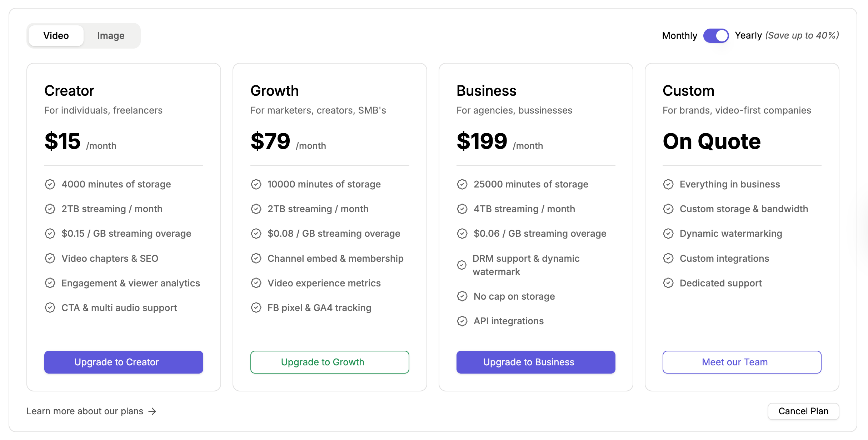The width and height of the screenshot is (868, 440).
Task: Click Meet our Team button
Action: click(x=742, y=362)
